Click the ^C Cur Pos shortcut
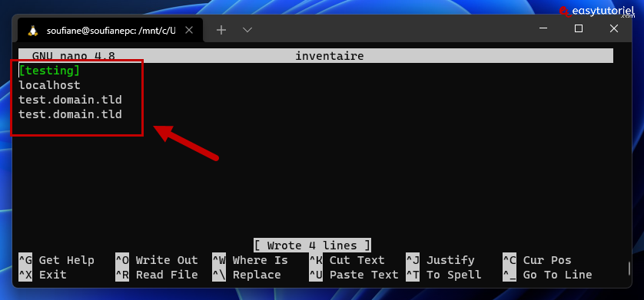The image size is (644, 300). pos(537,260)
